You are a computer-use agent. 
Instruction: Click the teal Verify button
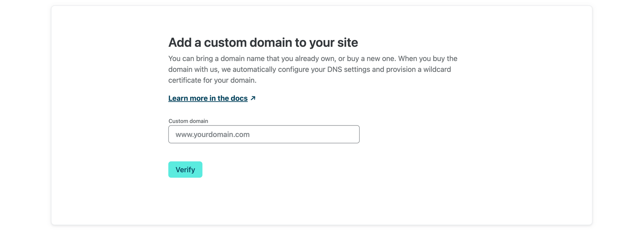(x=185, y=169)
